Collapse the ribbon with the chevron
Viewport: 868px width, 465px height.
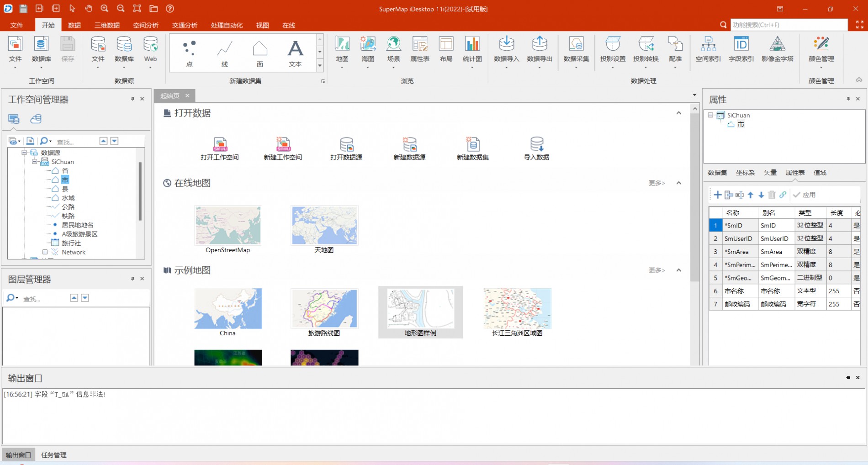coord(859,80)
